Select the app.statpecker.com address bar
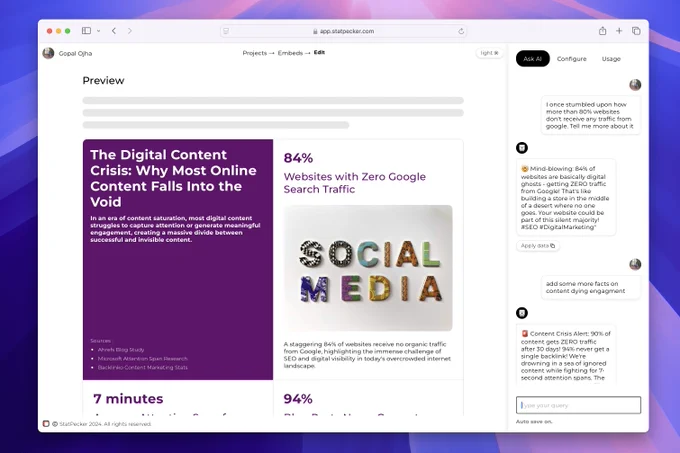 coord(343,31)
